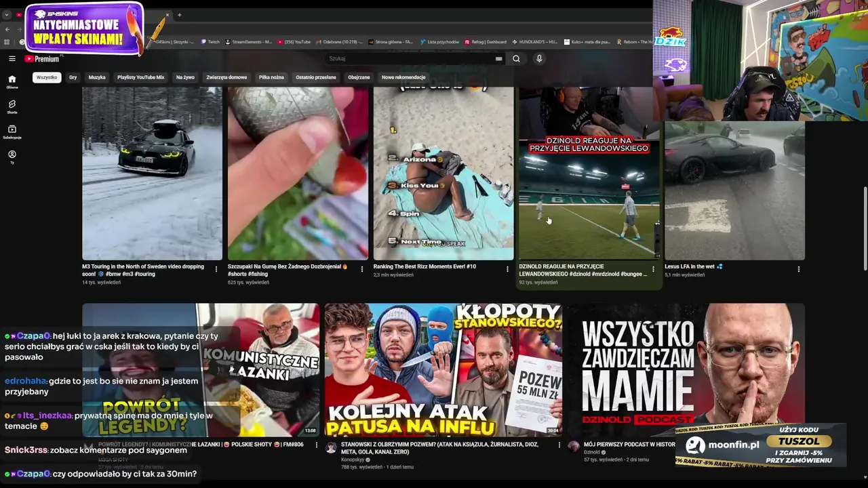The image size is (868, 488).
Task: Open Kolejny Atak Patusa Na Influ thumbnail
Action: (x=443, y=370)
